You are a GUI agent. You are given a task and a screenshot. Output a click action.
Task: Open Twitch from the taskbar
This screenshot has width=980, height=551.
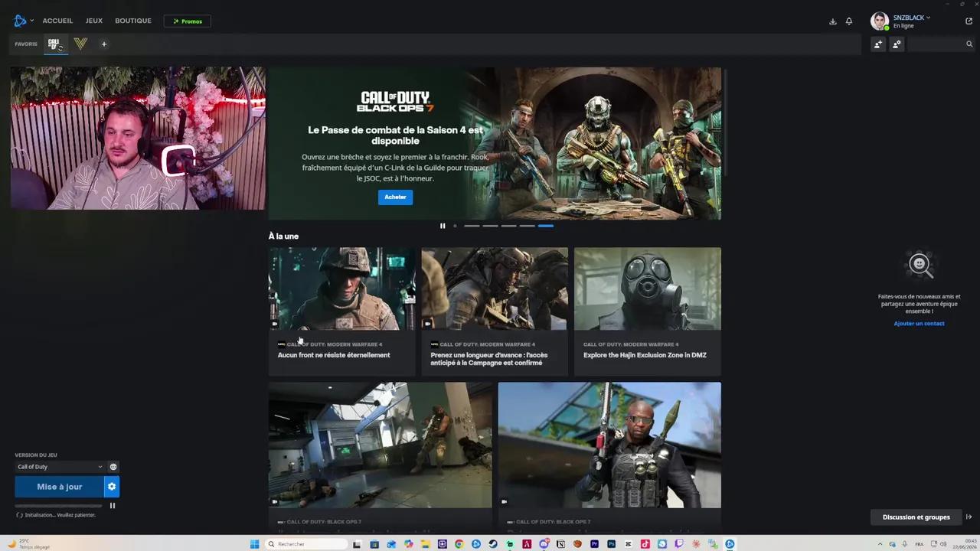coord(678,544)
